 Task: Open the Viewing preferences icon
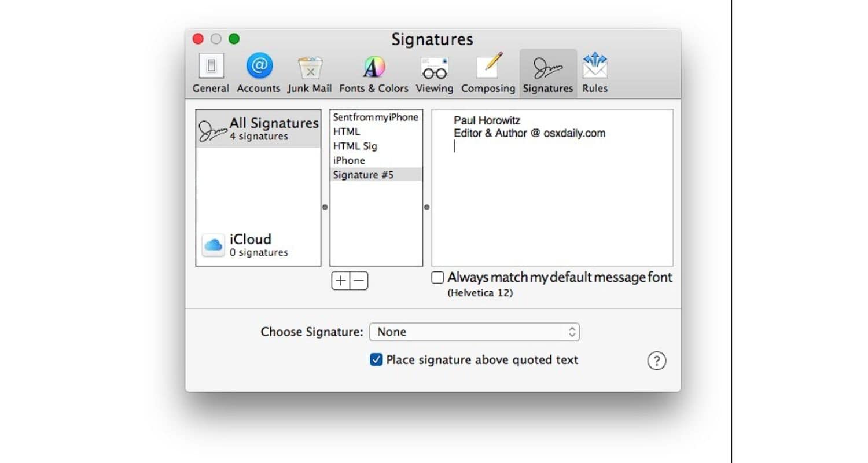click(x=434, y=74)
